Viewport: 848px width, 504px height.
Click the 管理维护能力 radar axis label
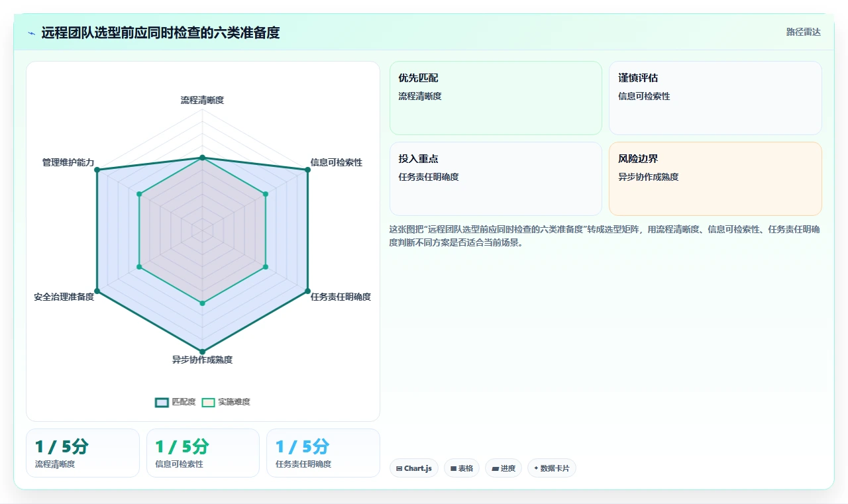68,162
